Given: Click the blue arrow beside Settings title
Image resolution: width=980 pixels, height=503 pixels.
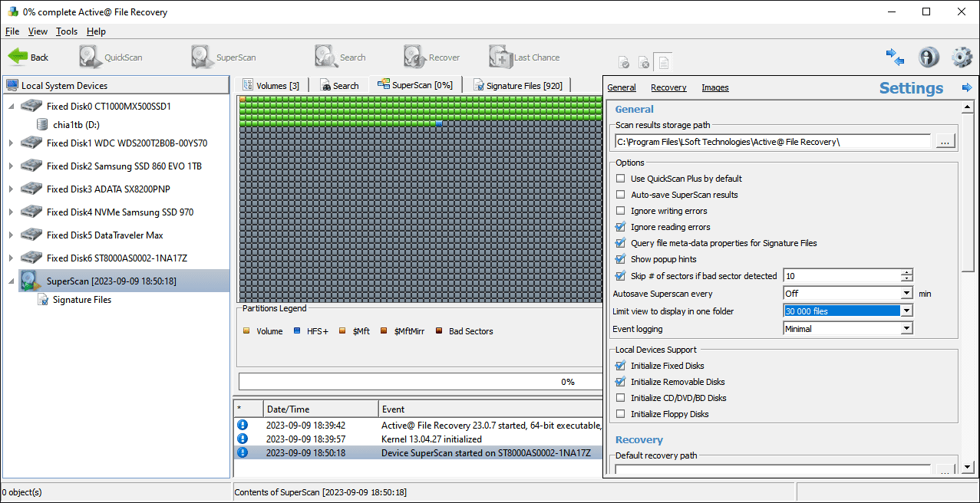Looking at the screenshot, I should [x=967, y=88].
